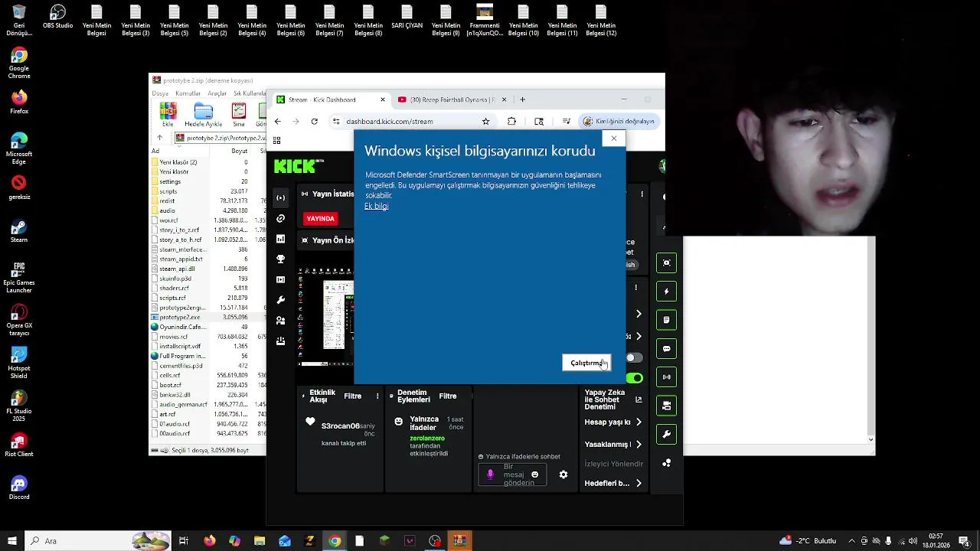Click the wrench icon in right Kick panel
The image size is (980, 551).
click(x=667, y=435)
